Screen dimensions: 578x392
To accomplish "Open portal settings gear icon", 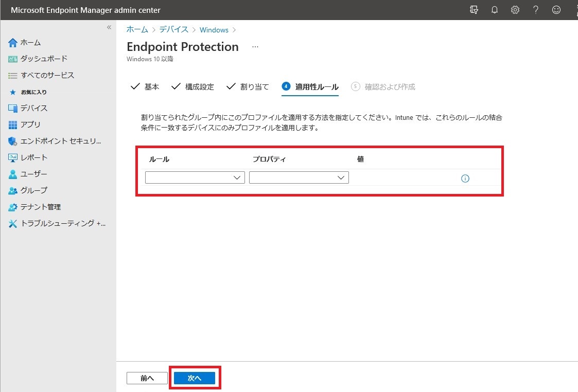I will pyautogui.click(x=515, y=10).
